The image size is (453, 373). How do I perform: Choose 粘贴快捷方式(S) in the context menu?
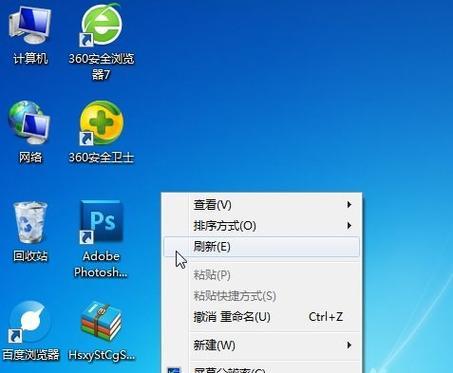[262, 296]
